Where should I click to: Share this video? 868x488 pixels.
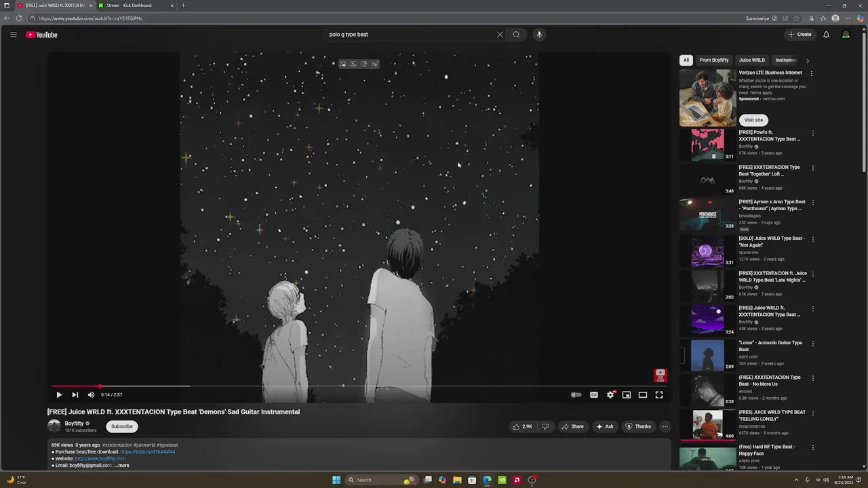pyautogui.click(x=573, y=426)
